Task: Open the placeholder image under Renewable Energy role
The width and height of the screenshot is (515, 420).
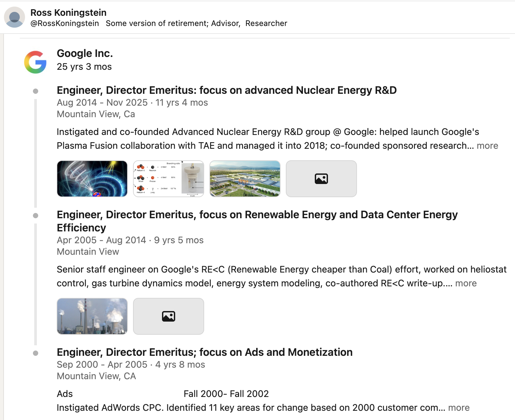Action: pos(169,316)
